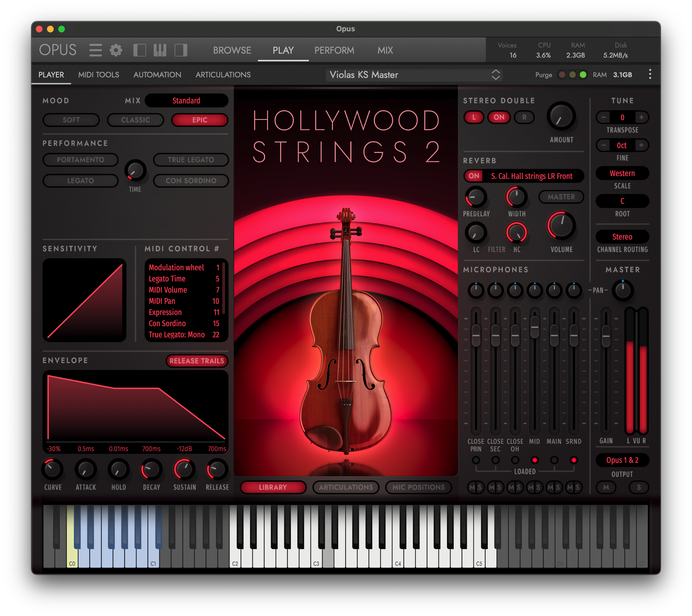This screenshot has width=692, height=616.
Task: Click the envelope Hold knob
Action: click(118, 469)
